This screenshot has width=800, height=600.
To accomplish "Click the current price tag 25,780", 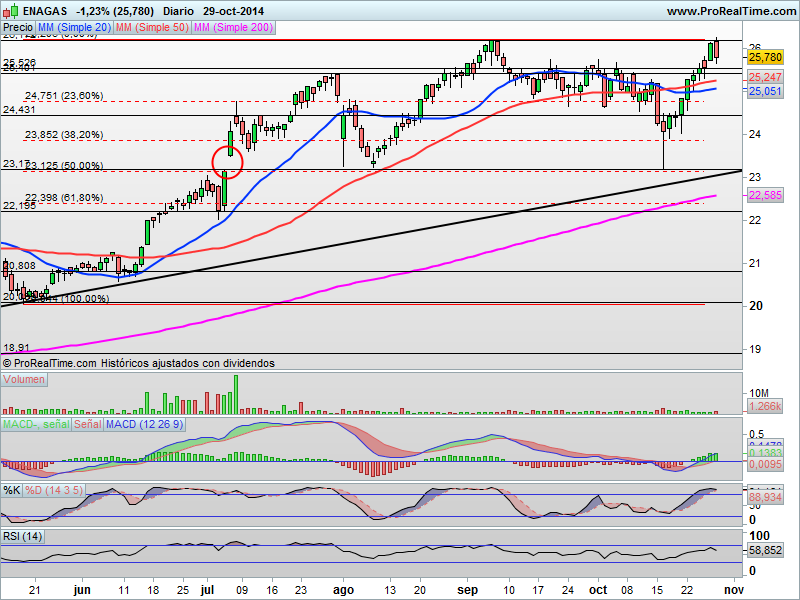I will [765, 57].
